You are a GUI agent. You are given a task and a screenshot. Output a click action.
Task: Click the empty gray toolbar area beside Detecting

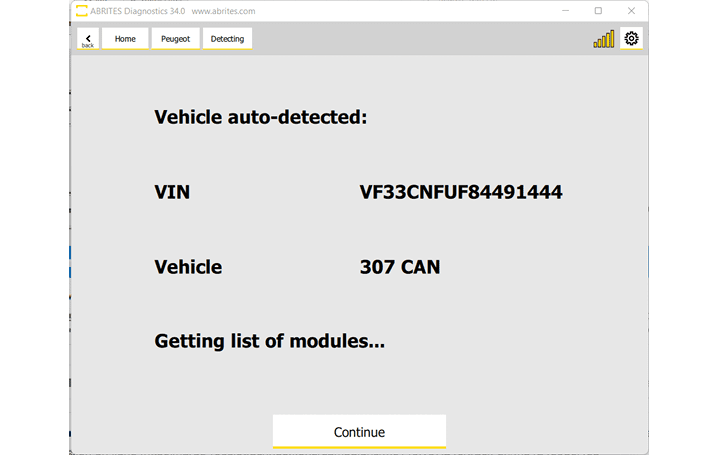point(420,39)
